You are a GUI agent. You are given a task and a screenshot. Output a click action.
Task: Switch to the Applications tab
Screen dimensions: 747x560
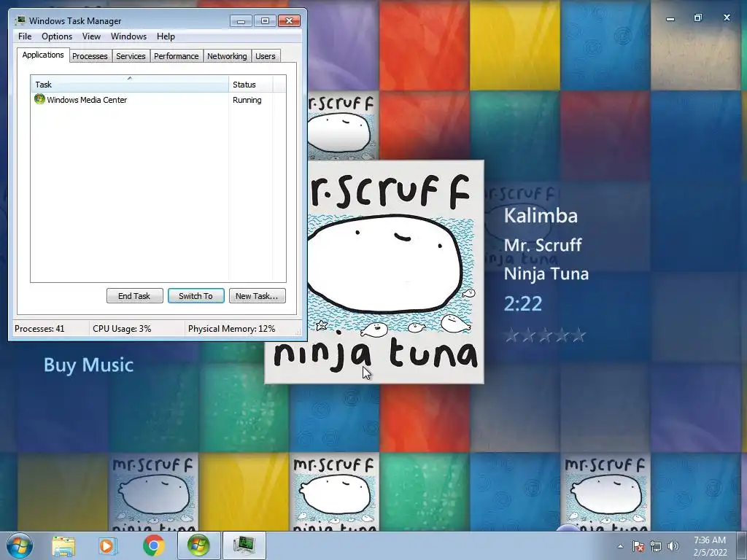43,55
